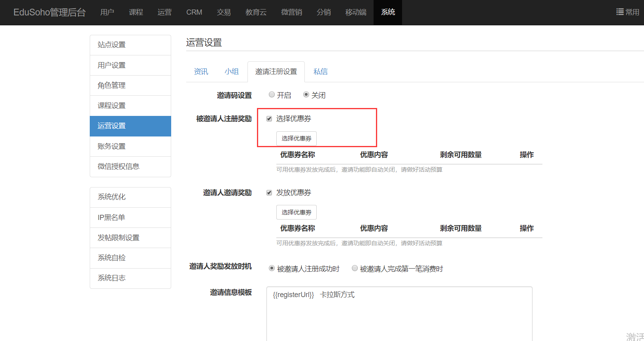Choose 被邀请人注册成功时 reward timing option
Screen dimensions: 644x341
click(x=272, y=268)
